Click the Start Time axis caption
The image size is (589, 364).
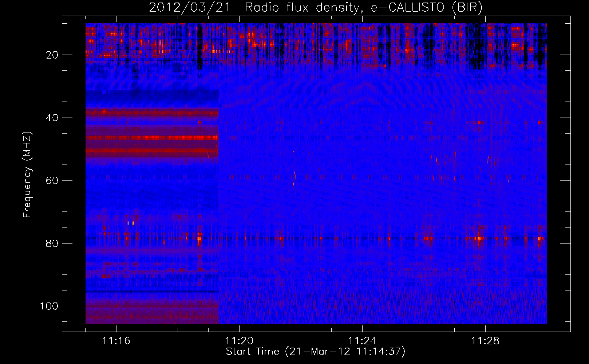coord(316,352)
